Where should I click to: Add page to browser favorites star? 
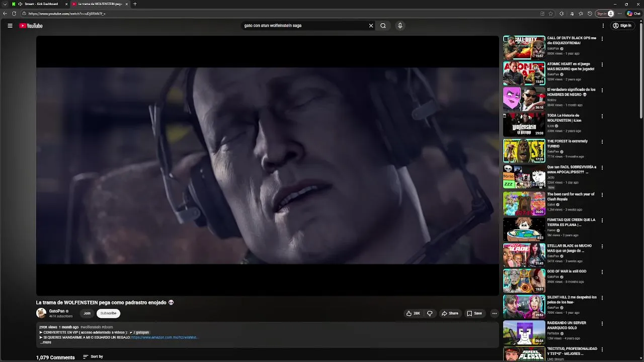(x=551, y=14)
